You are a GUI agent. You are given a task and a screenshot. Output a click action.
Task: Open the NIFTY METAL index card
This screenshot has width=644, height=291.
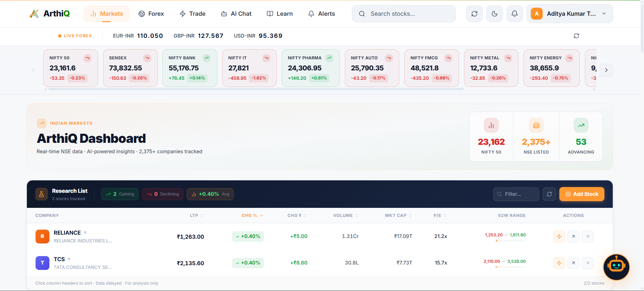click(x=491, y=68)
